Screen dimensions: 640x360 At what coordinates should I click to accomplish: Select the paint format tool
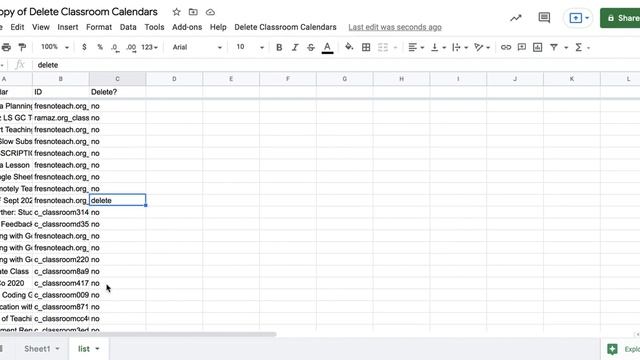(x=22, y=47)
